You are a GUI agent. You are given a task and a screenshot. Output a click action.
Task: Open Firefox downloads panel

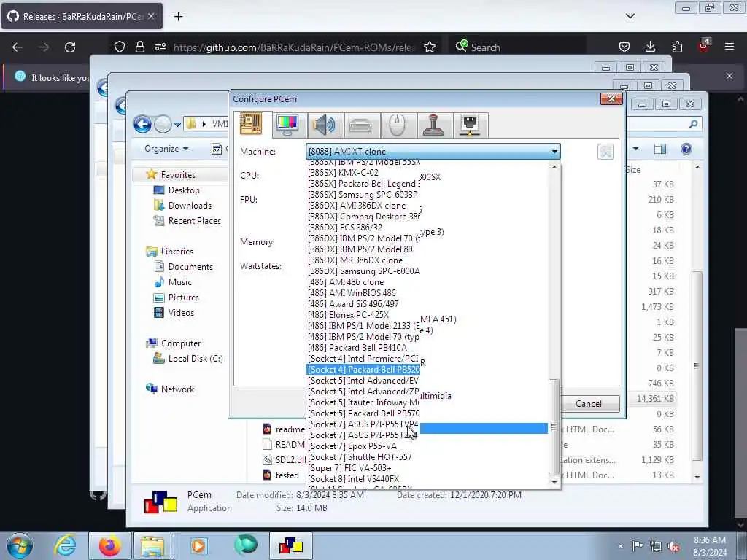click(650, 47)
